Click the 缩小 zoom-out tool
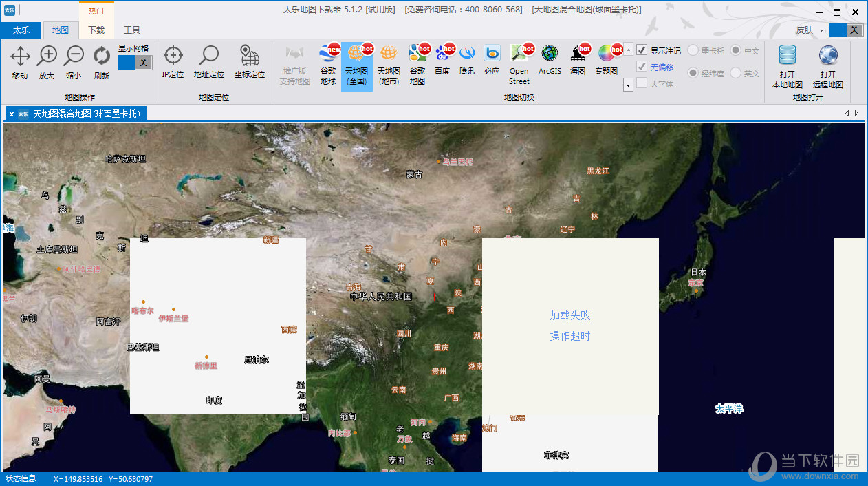 pyautogui.click(x=74, y=63)
